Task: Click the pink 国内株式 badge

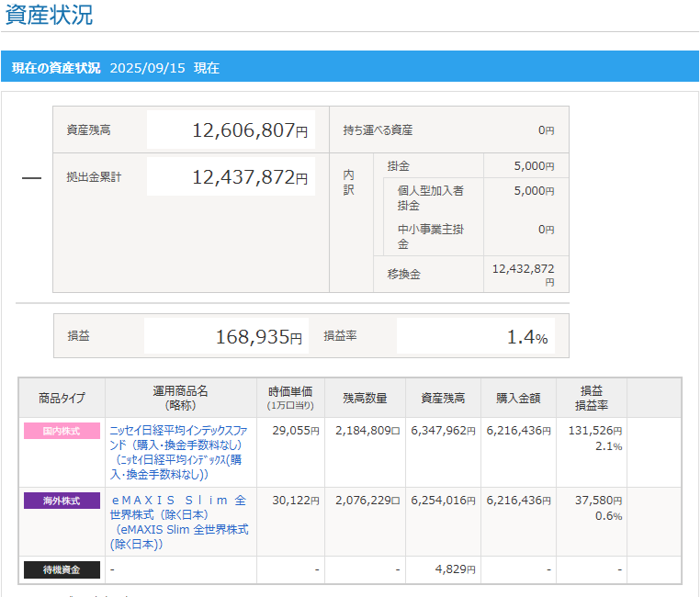Action: point(62,431)
